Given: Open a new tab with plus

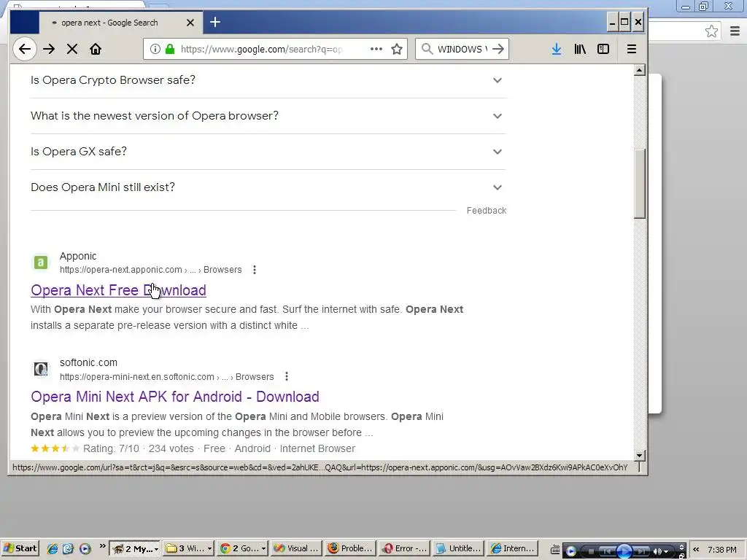Looking at the screenshot, I should tap(215, 22).
